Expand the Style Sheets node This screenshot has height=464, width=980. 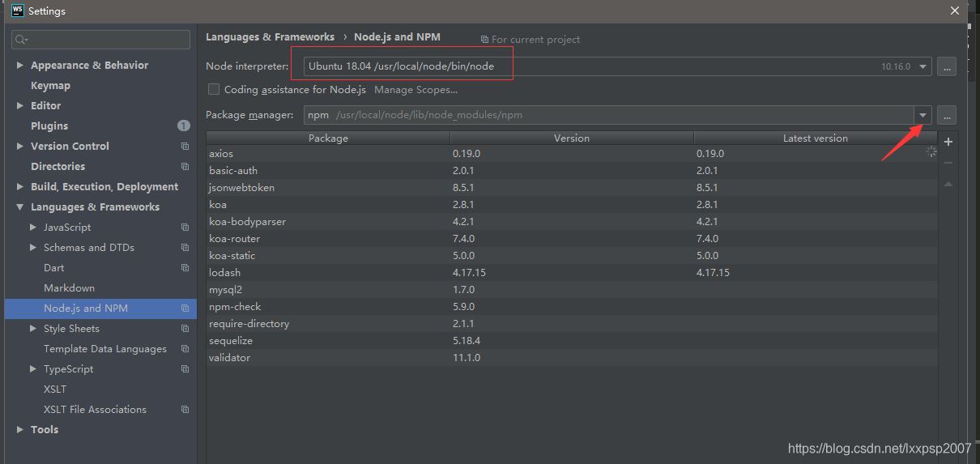pos(33,328)
